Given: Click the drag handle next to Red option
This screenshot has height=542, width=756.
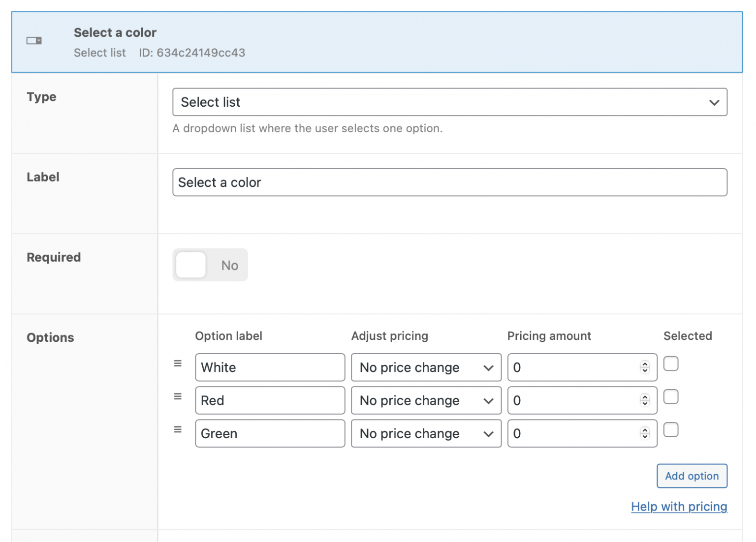Looking at the screenshot, I should pyautogui.click(x=178, y=396).
